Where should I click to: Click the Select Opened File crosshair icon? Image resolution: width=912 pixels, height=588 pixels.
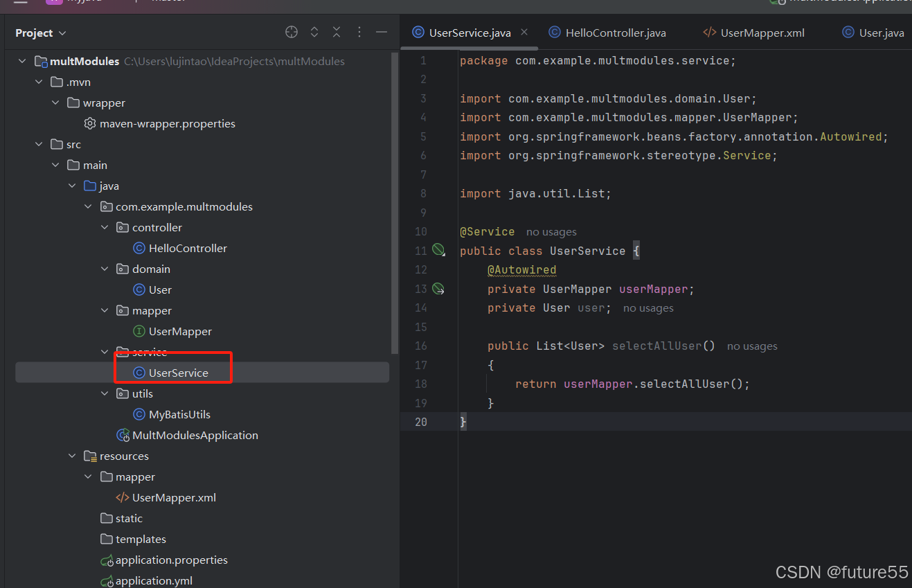[292, 32]
